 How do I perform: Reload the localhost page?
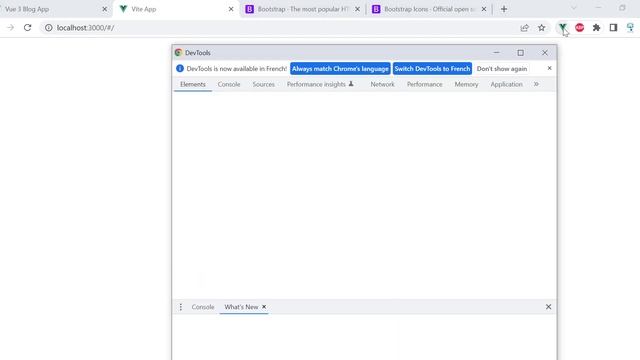click(x=27, y=28)
